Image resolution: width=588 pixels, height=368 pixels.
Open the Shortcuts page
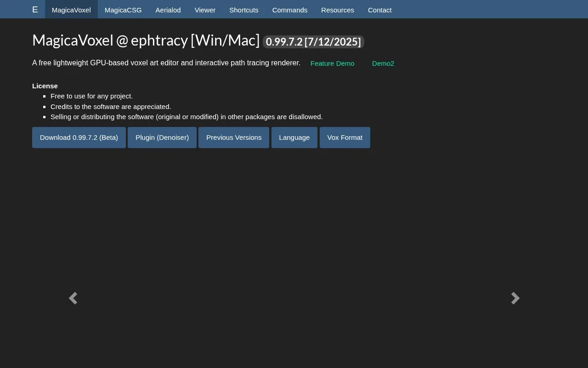(244, 10)
